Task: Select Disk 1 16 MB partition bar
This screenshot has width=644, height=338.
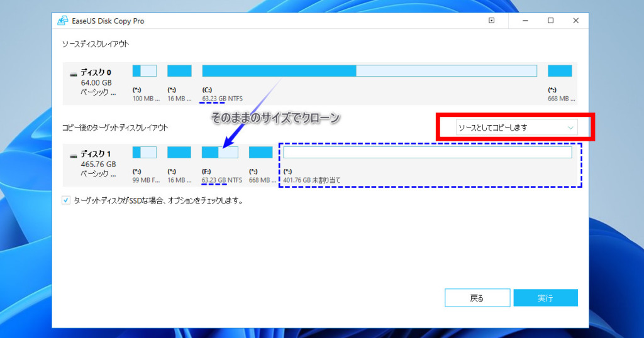Action: 179,152
